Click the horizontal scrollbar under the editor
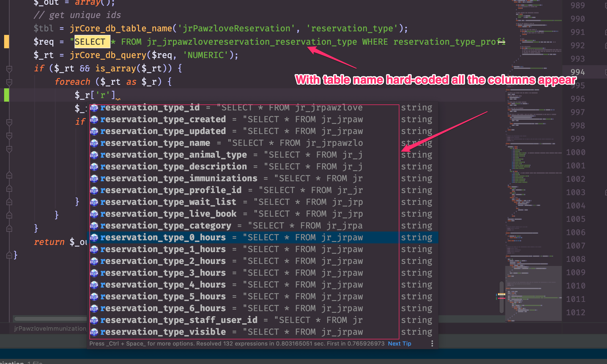 pyautogui.click(x=50, y=319)
